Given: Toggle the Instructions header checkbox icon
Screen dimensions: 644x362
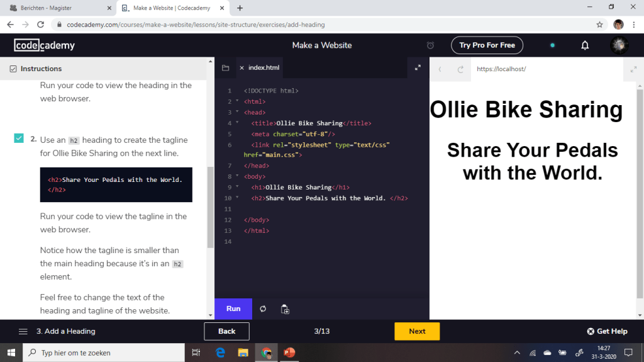Looking at the screenshot, I should 13,69.
